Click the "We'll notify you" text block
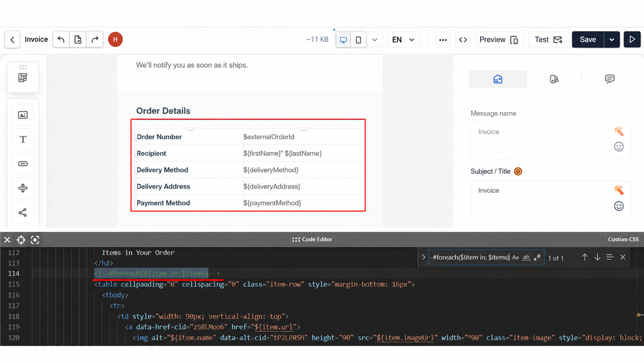This screenshot has width=644, height=362. [192, 65]
